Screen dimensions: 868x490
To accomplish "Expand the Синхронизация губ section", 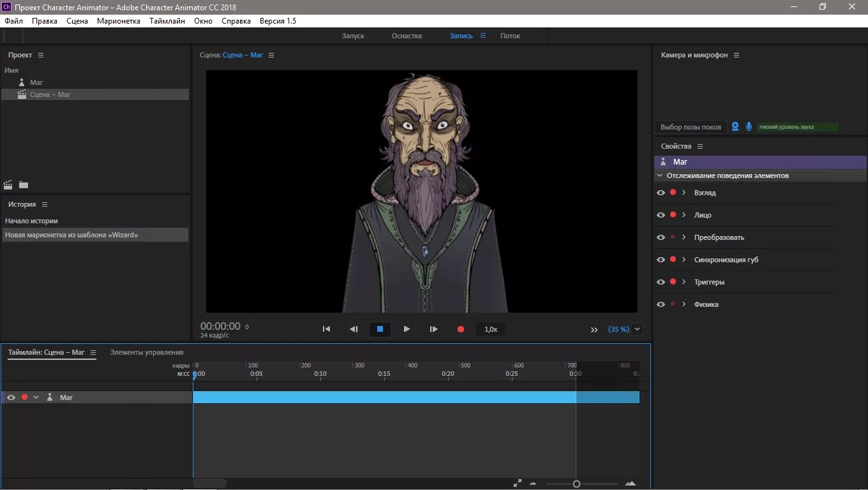I will pyautogui.click(x=684, y=260).
